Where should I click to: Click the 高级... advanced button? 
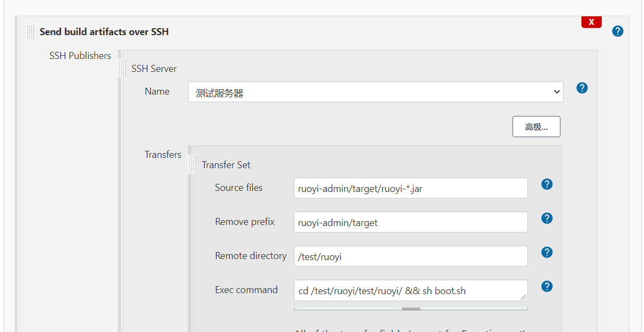536,127
